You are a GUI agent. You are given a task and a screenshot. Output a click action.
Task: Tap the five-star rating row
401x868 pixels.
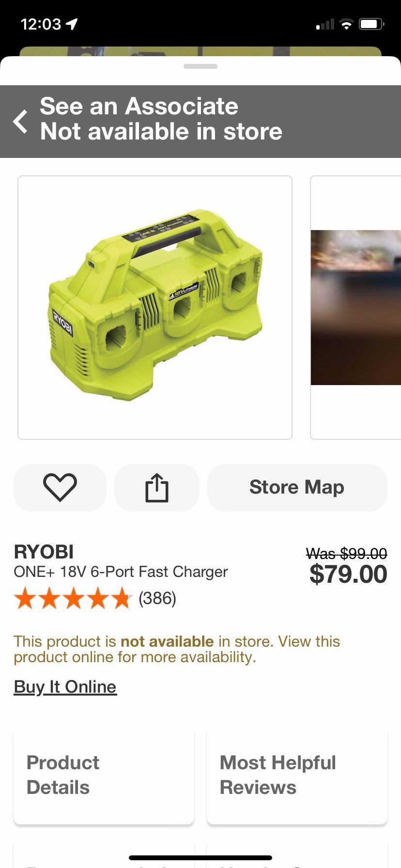click(x=73, y=598)
